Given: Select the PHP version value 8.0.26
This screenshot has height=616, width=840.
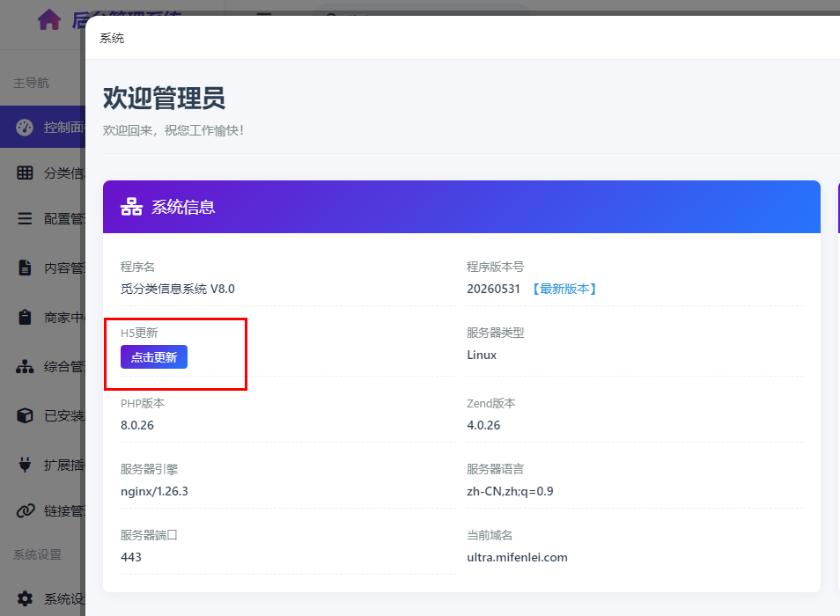Looking at the screenshot, I should pos(137,425).
